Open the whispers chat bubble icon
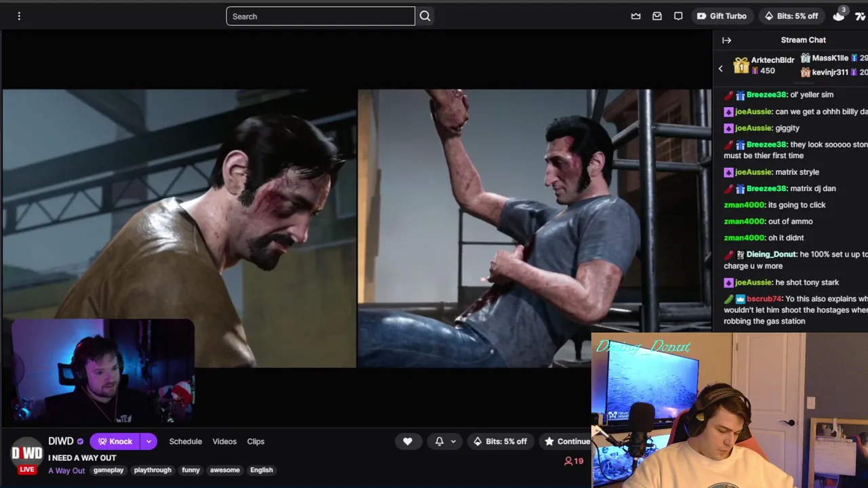Viewport: 868px width, 488px height. (x=678, y=16)
